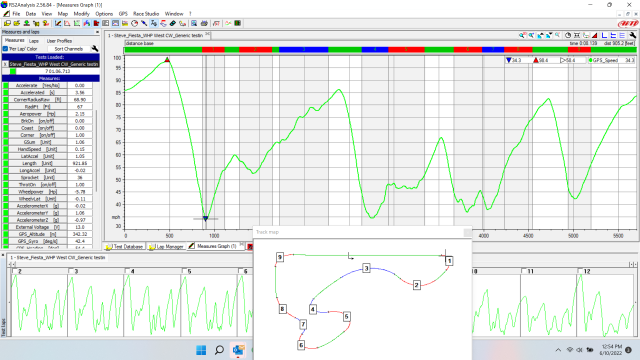Toggle the Accelerate measure green box
Screen dimensions: 640x360
[x=6, y=85]
